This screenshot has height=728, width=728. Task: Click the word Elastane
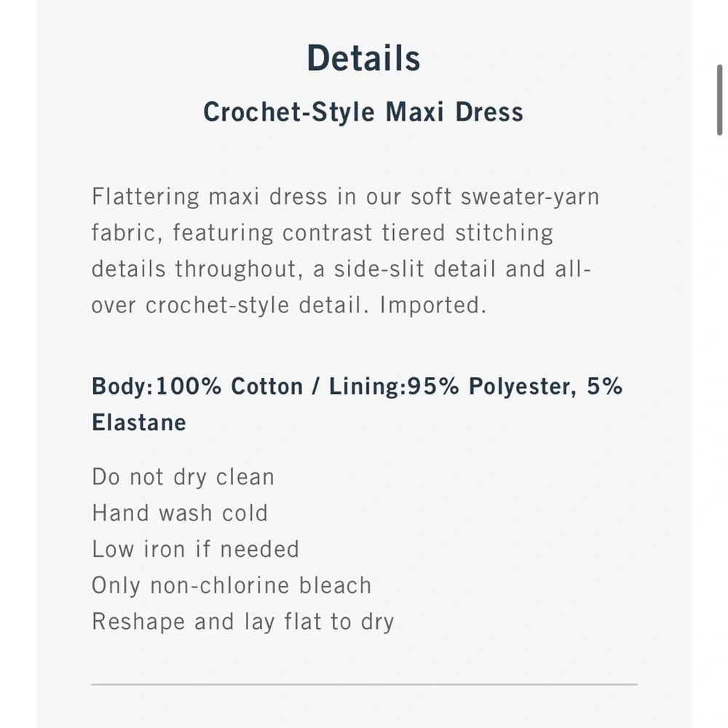[139, 422]
